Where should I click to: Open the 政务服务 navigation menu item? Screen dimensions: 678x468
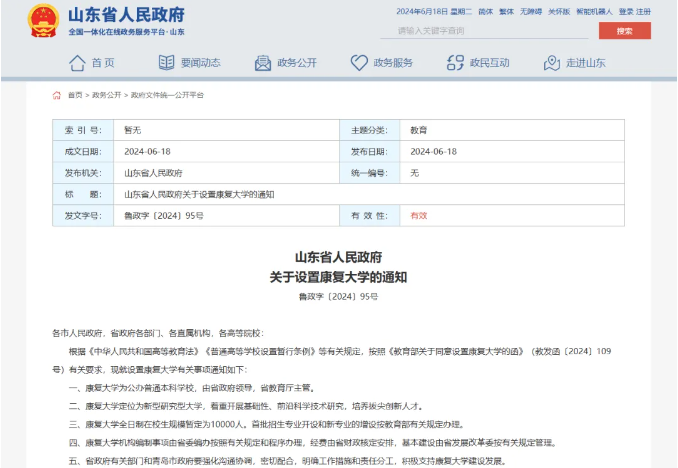pyautogui.click(x=393, y=63)
